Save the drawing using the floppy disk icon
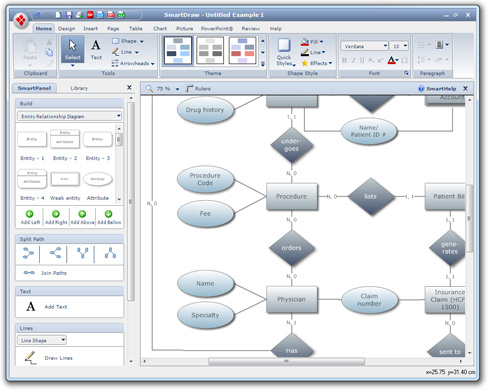The width and height of the screenshot is (490, 391). [69, 15]
